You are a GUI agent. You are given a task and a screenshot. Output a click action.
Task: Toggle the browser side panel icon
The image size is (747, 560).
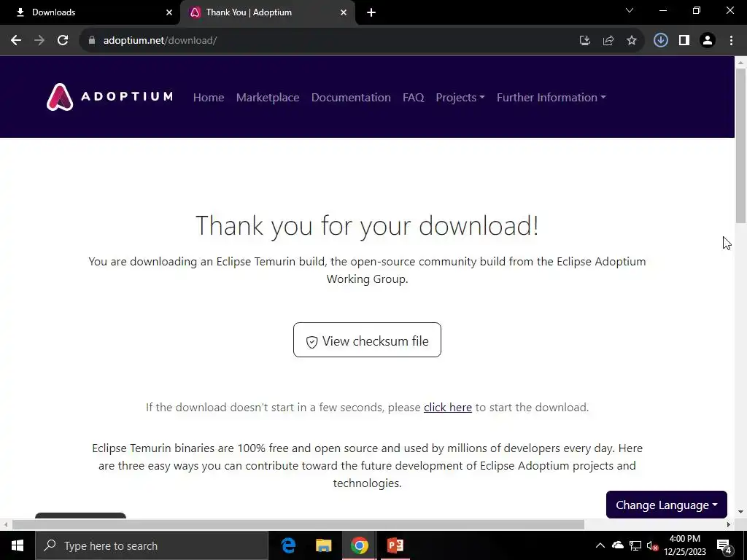pos(684,41)
